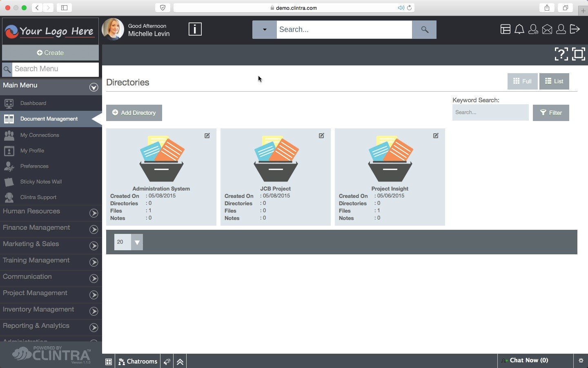The height and width of the screenshot is (368, 588).
Task: Open My Profile menu item
Action: point(51,150)
